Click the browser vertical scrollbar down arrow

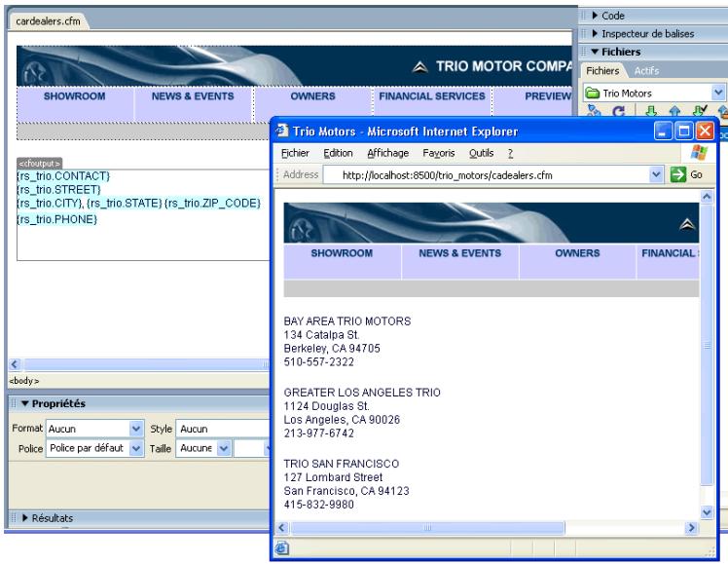(707, 512)
